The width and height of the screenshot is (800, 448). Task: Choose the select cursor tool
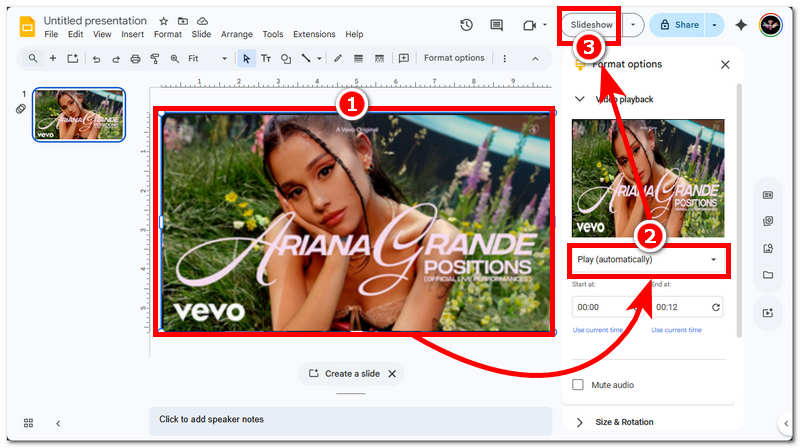(246, 59)
